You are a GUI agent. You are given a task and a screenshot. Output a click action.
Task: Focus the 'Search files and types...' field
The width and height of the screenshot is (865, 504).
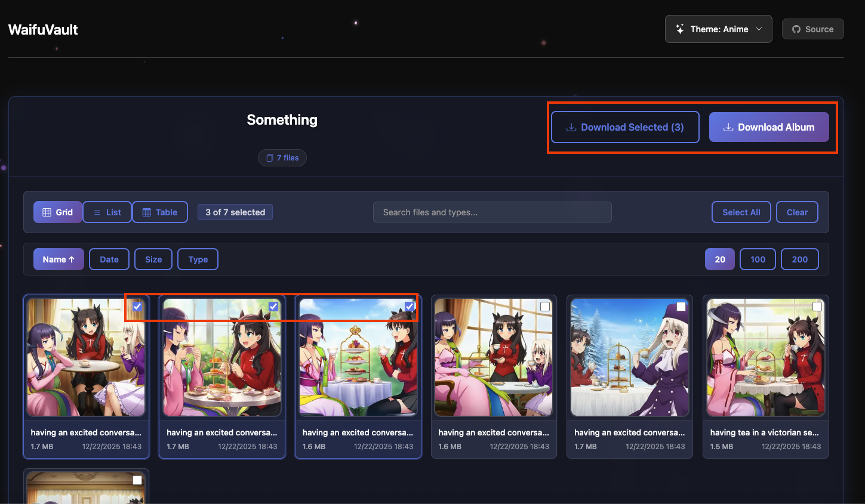click(x=492, y=212)
